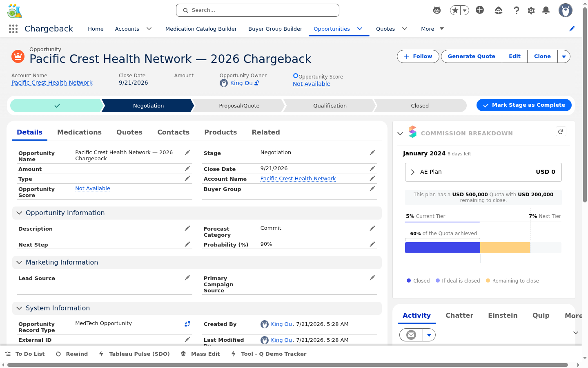Edit the Amount field pencil
588x368 pixels.
187,168
